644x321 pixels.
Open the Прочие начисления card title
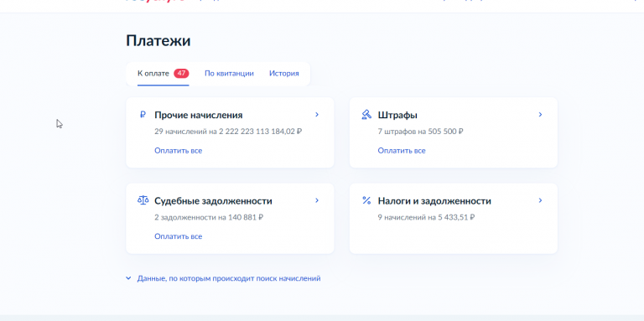tap(199, 115)
